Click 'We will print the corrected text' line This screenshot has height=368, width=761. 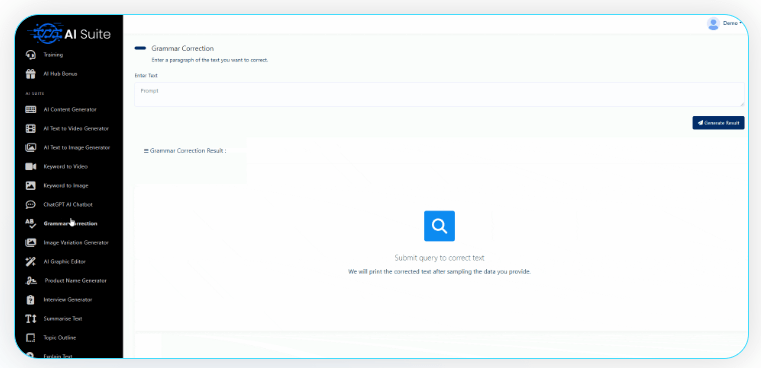point(439,272)
